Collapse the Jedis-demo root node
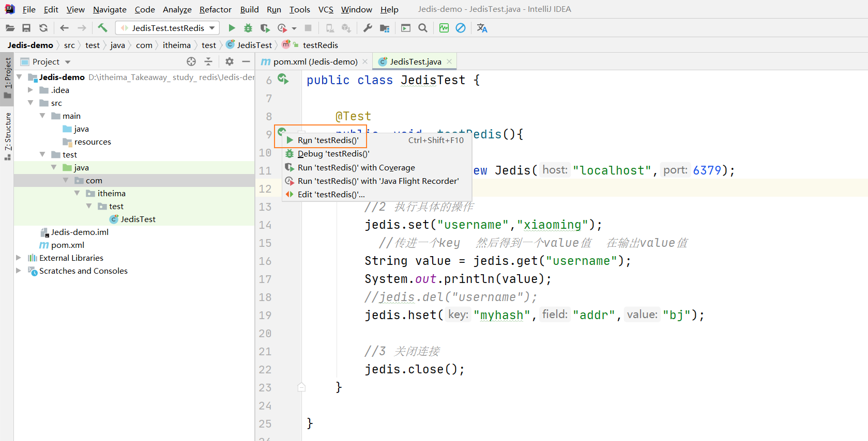The width and height of the screenshot is (868, 441). 19,77
